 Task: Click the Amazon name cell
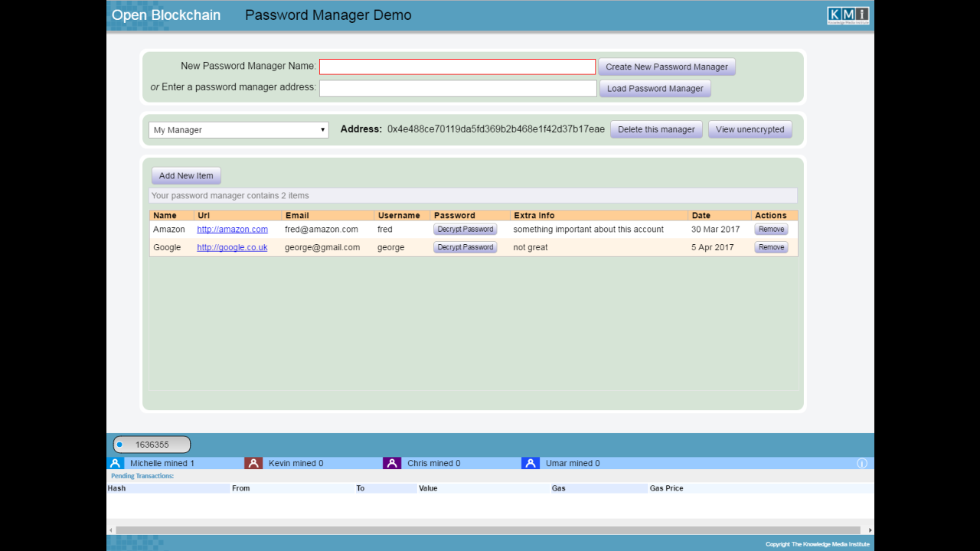pos(169,229)
